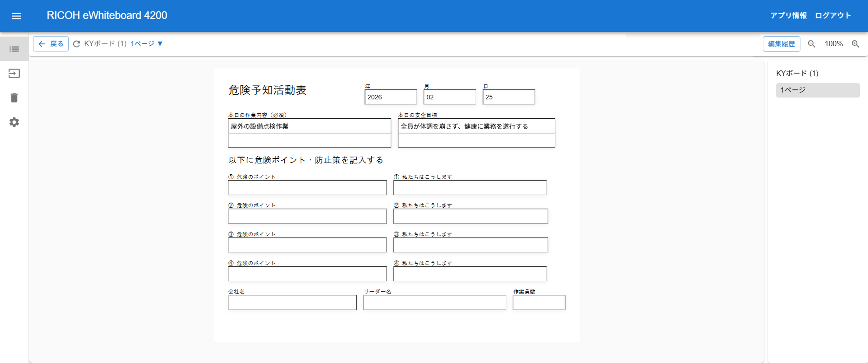Click the 作業員数 input field
This screenshot has height=363, width=868.
538,302
